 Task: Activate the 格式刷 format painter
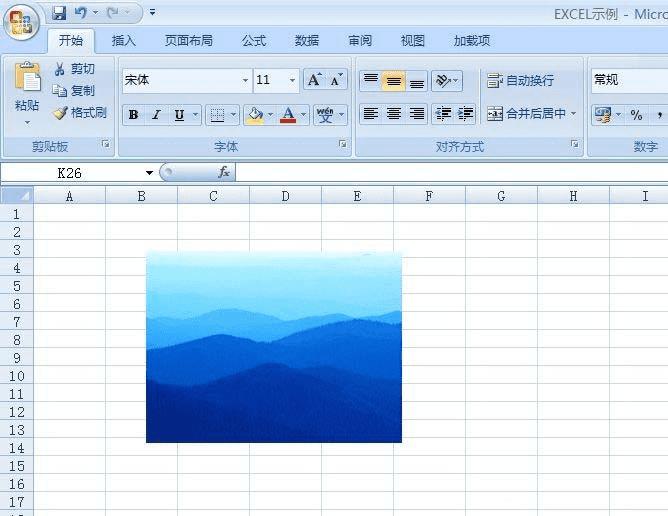click(x=80, y=113)
